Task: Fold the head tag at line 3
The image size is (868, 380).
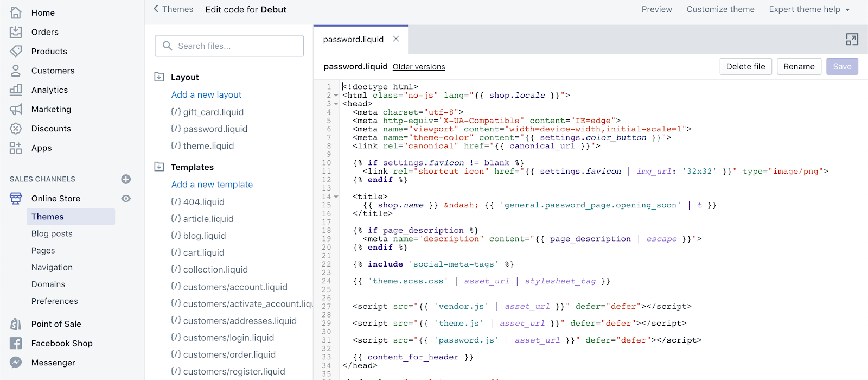Action: [336, 104]
